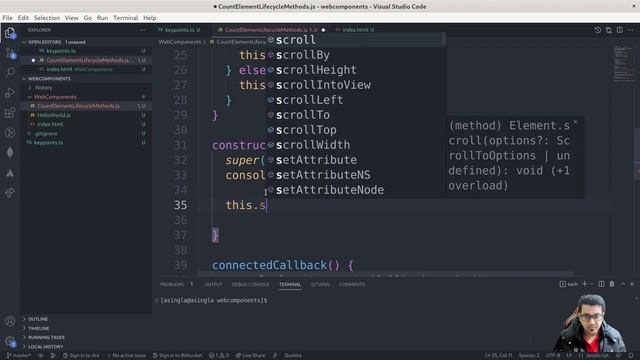Open the Manage gear icon
Viewport: 640px width, 360px height.
pyautogui.click(x=10, y=341)
